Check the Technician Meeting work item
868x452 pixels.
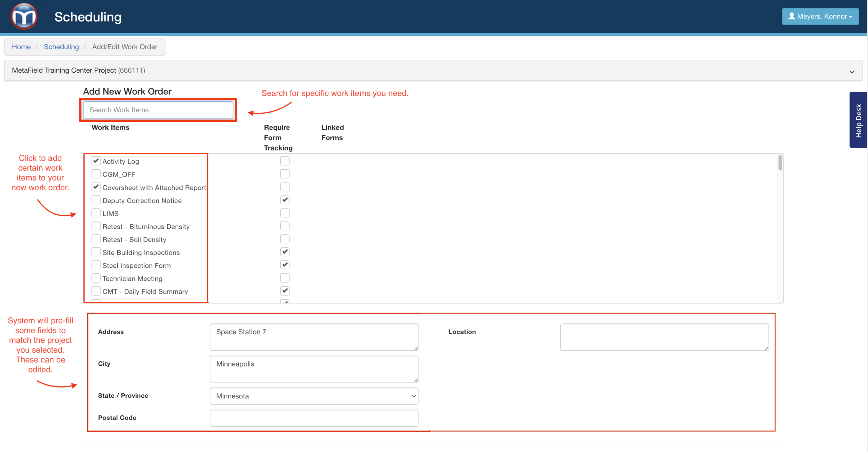[96, 278]
